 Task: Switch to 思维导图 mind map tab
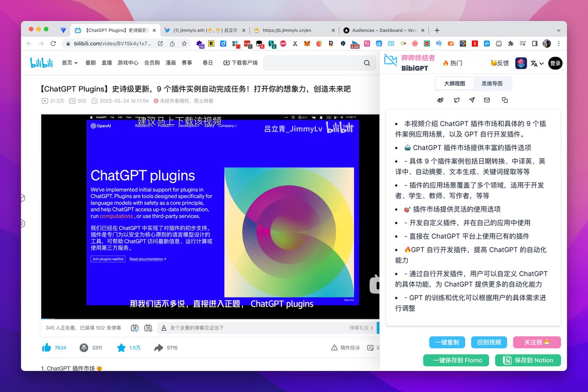click(x=492, y=83)
